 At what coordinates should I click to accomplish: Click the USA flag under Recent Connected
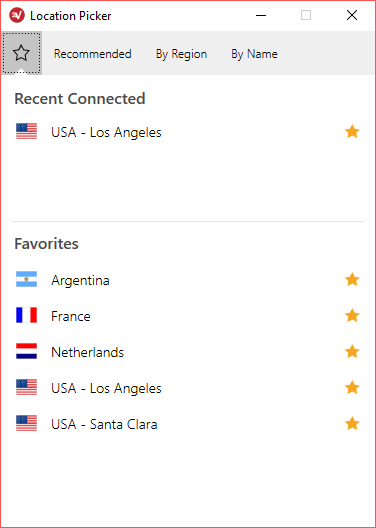pyautogui.click(x=26, y=131)
